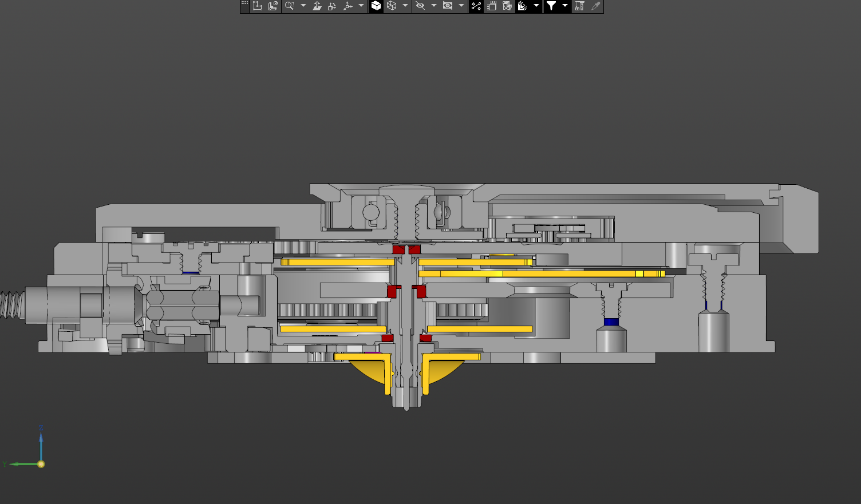Expand dropdown beside coordinate axes icon

click(x=361, y=6)
